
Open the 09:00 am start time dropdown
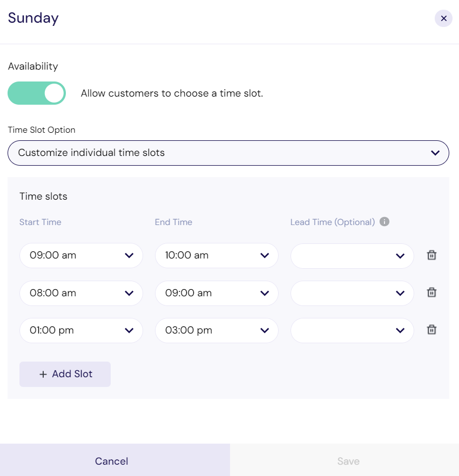coord(81,255)
